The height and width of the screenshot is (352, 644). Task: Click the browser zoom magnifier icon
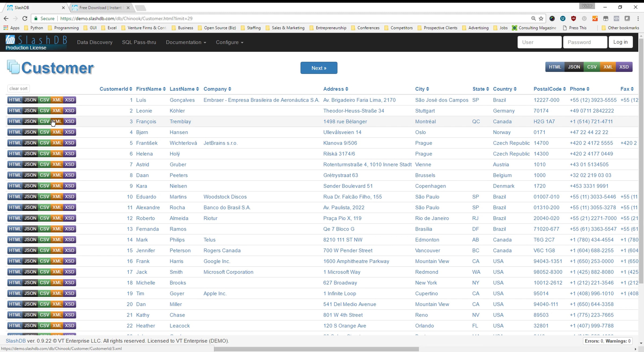pos(533,19)
